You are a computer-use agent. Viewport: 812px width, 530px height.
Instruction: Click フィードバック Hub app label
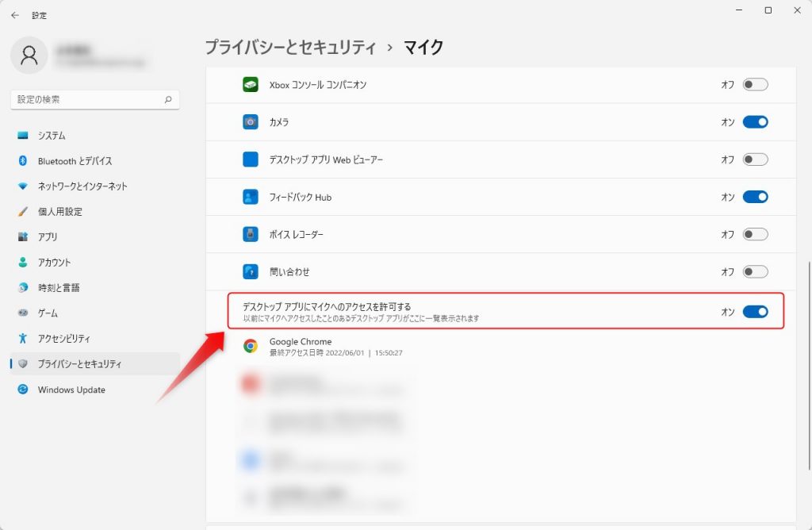[x=301, y=197]
